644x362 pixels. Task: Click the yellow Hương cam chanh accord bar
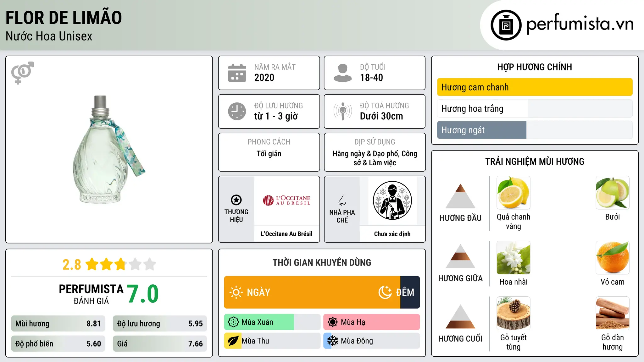coord(535,87)
